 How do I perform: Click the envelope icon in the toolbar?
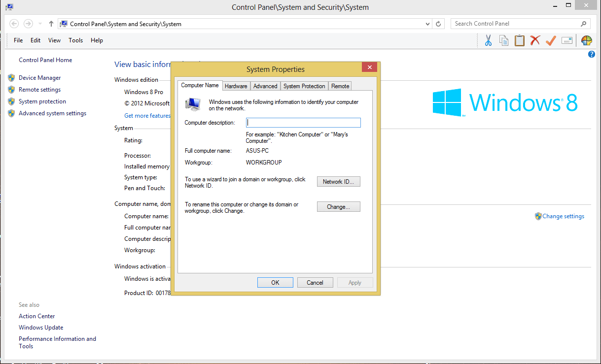(x=566, y=40)
